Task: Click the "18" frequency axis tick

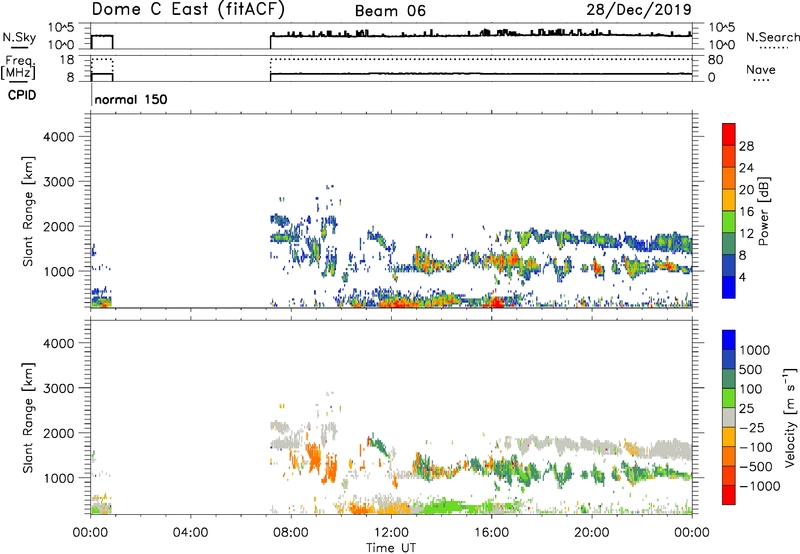Action: 67,60
